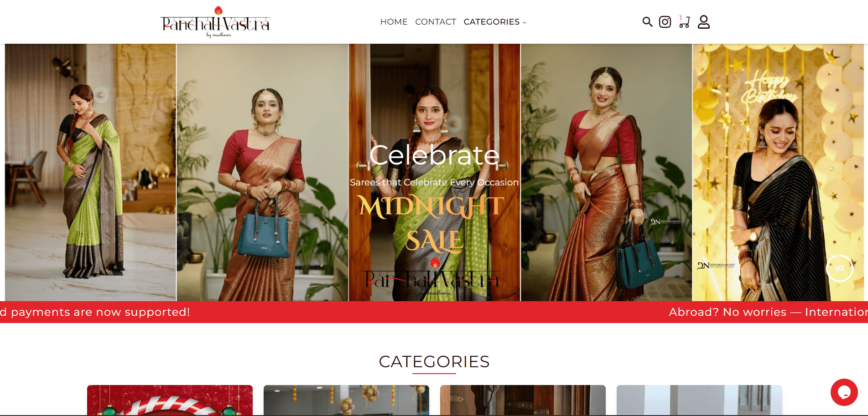The height and width of the screenshot is (416, 868).
Task: Go to the HOME menu item
Action: [394, 22]
